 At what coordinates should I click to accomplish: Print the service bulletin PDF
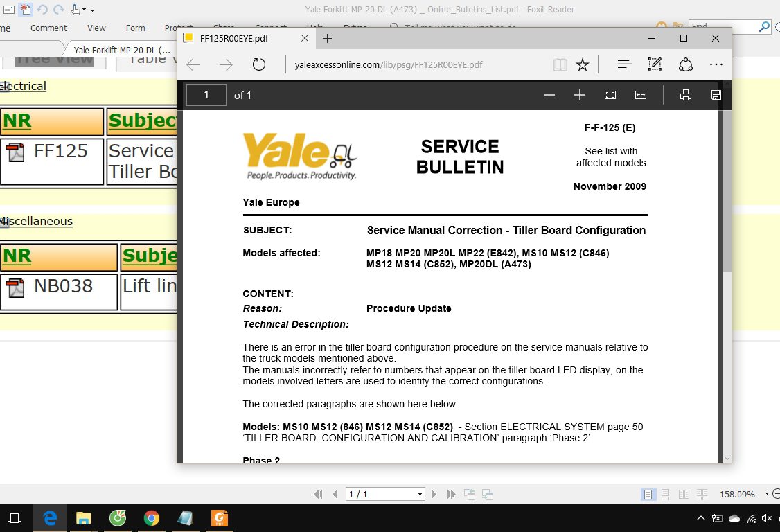685,94
